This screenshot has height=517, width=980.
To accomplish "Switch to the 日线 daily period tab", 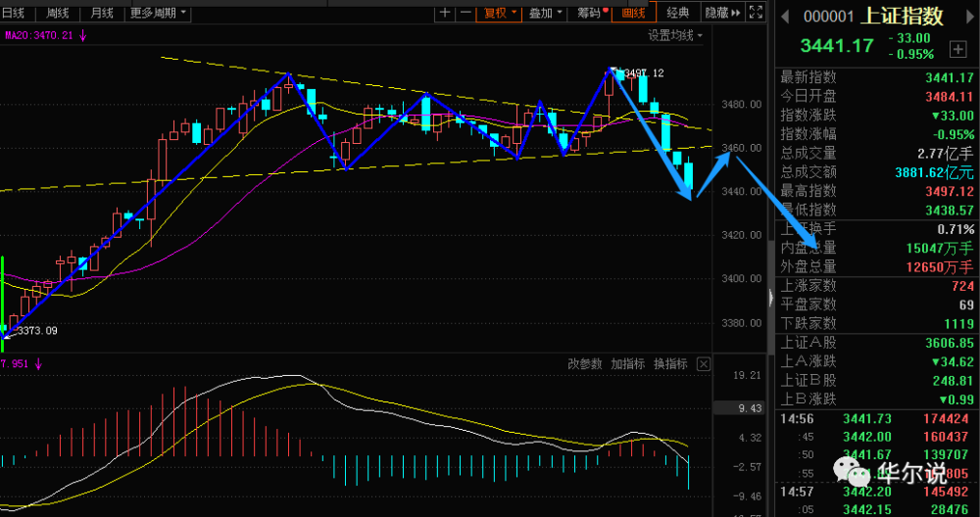I will coord(13,12).
